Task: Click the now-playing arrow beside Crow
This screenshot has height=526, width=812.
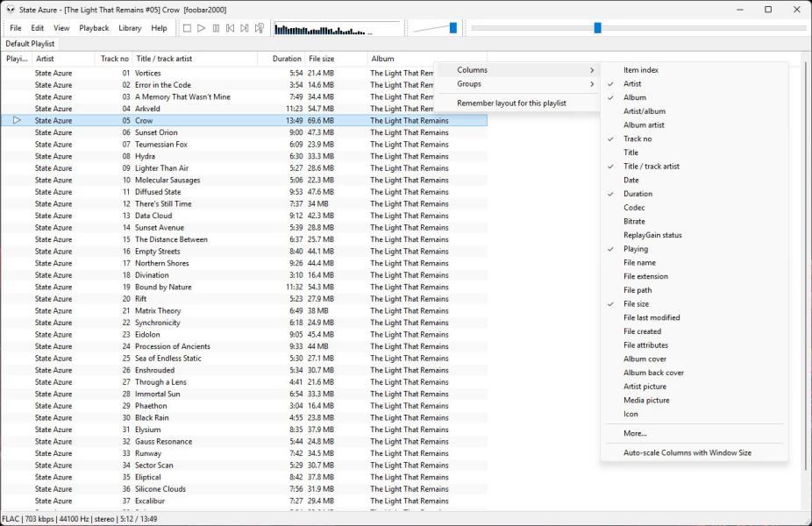Action: (x=17, y=120)
